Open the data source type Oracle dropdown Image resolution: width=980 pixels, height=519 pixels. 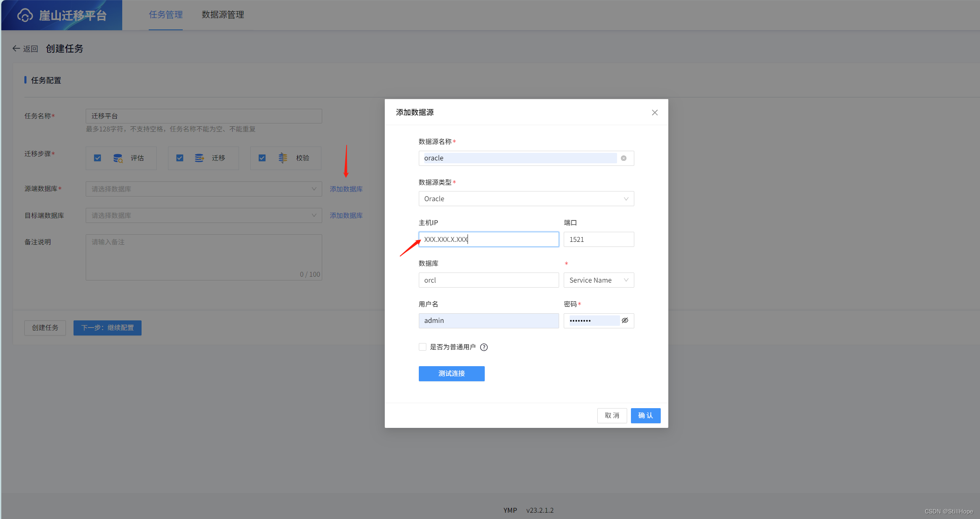526,199
